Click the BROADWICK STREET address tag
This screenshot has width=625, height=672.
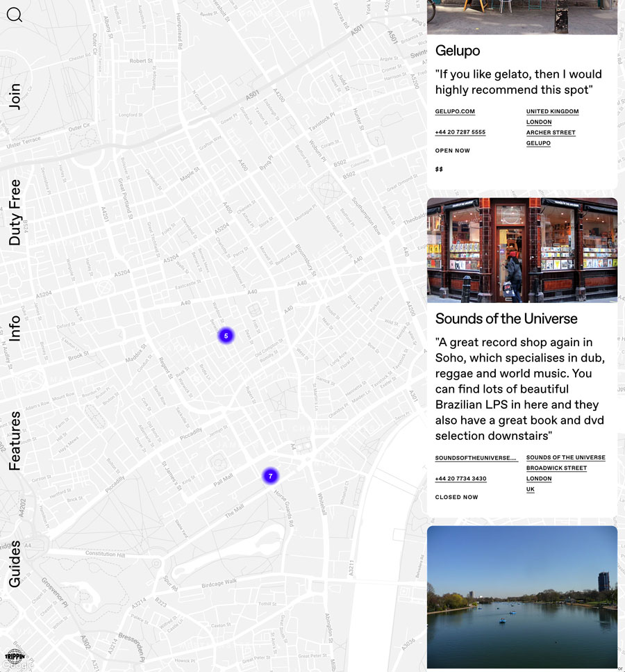(556, 468)
